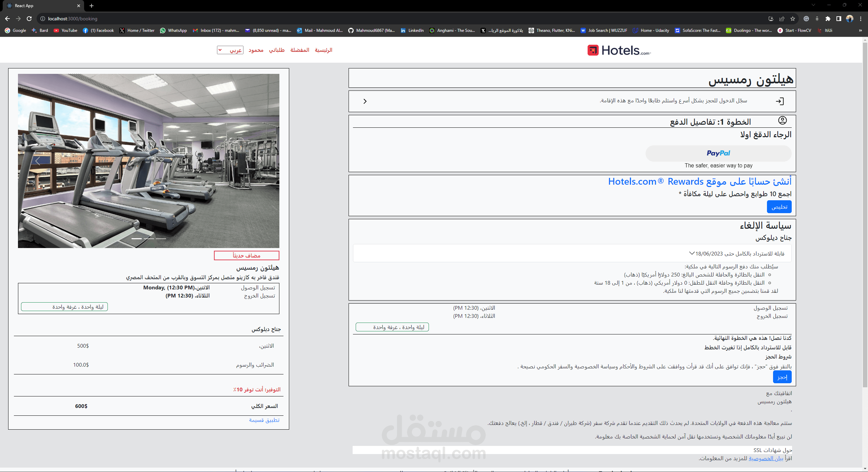Click the Hotels.com logo
Viewport: 868px width, 472px height.
(x=619, y=50)
